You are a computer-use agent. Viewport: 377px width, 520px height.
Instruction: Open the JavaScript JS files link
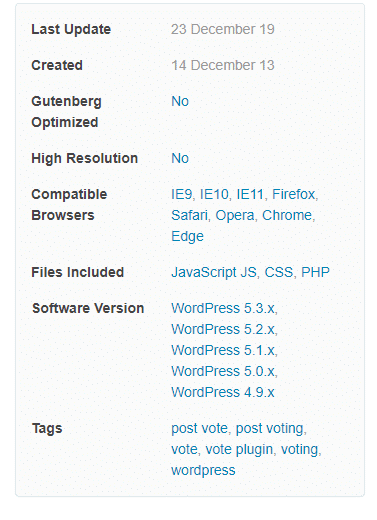214,272
